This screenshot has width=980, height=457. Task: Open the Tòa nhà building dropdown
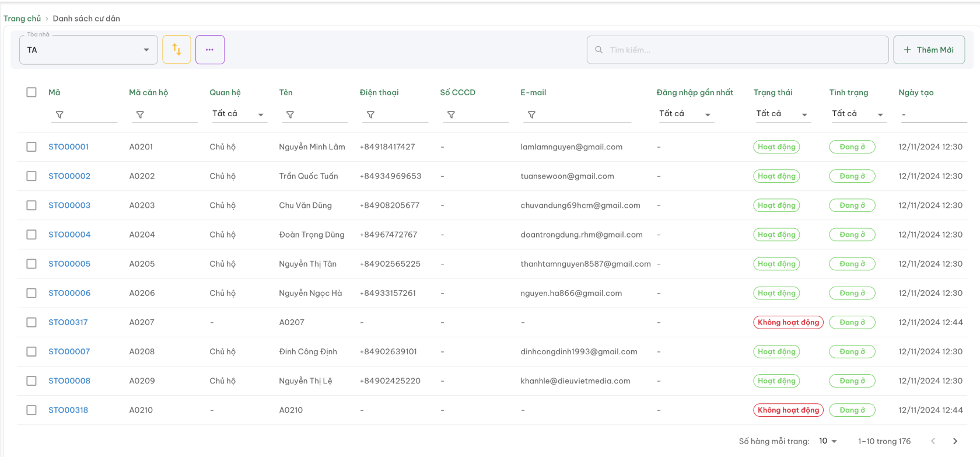click(x=89, y=50)
